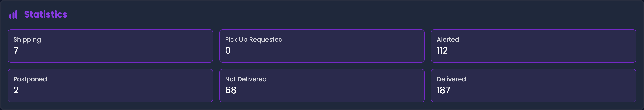Click the Not Delivered label

(x=246, y=79)
